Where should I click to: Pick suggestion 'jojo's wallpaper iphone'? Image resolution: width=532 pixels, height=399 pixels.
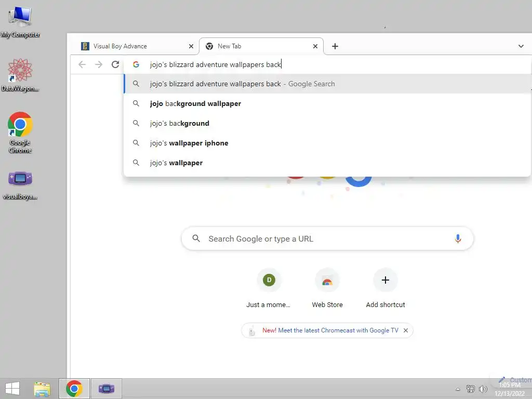pos(327,143)
